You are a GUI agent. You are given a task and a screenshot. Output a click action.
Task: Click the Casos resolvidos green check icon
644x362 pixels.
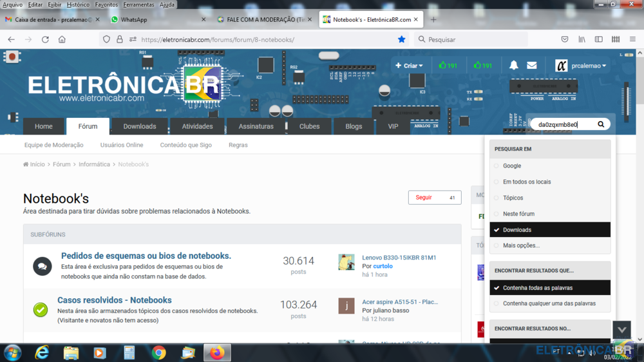coord(40,309)
